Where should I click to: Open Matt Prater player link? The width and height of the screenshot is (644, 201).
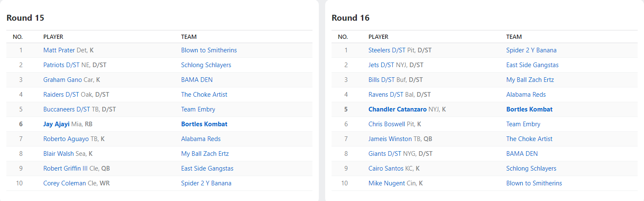click(59, 50)
